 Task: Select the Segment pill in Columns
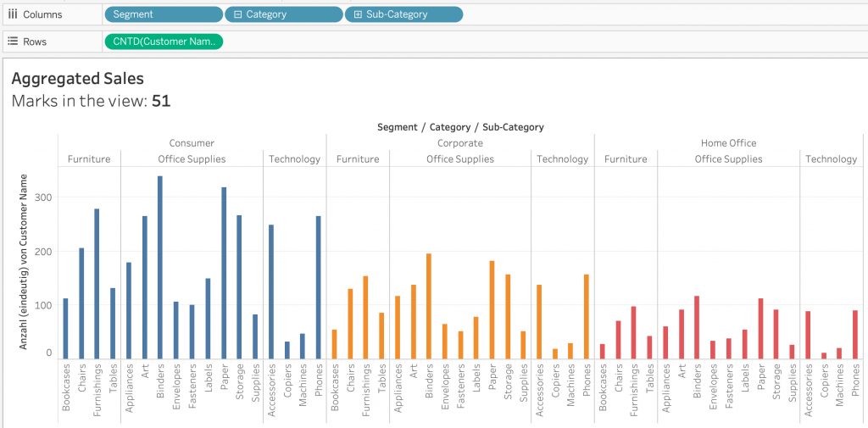[164, 14]
